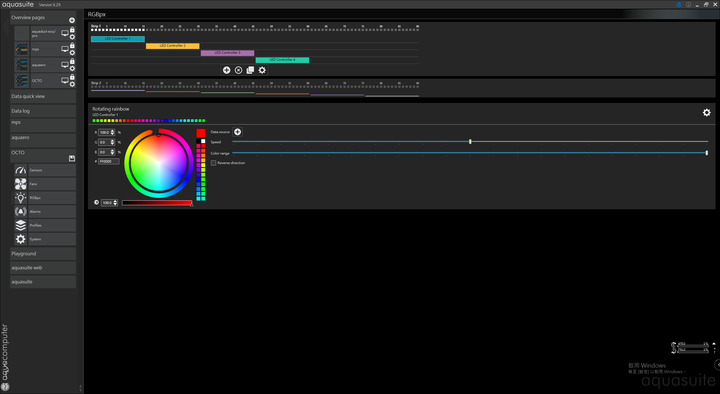
Task: Select LED Controller 1 on Strip 1
Action: tap(118, 39)
